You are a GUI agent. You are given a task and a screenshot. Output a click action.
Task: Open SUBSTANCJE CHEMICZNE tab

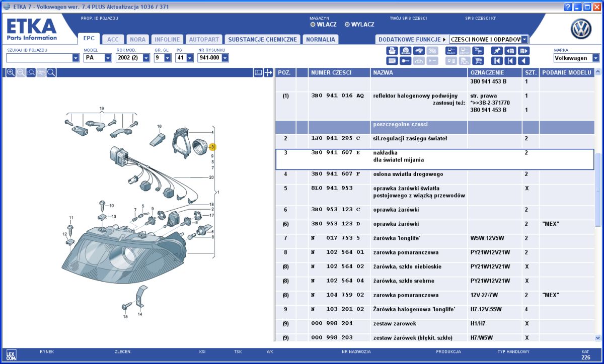point(262,39)
